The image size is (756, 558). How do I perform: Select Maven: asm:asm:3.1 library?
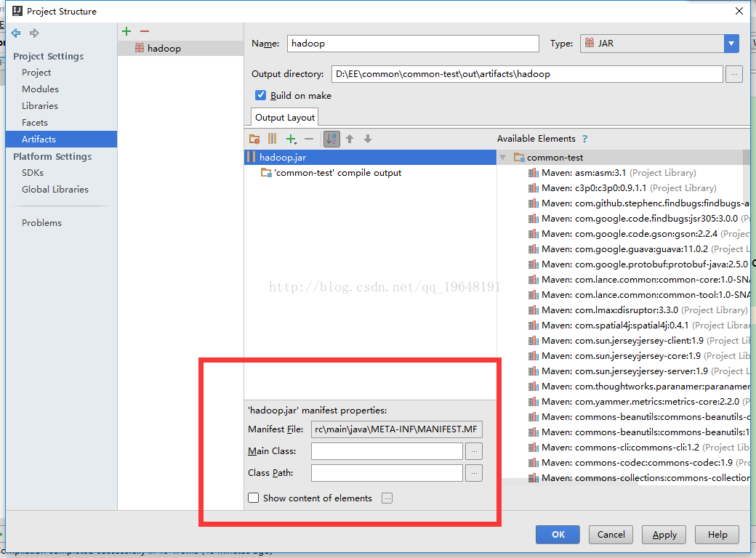(612, 172)
